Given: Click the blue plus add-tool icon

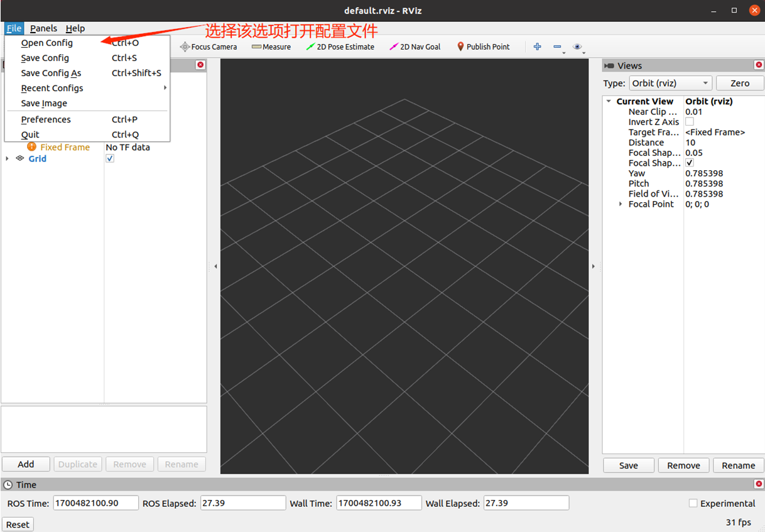Looking at the screenshot, I should coord(537,46).
